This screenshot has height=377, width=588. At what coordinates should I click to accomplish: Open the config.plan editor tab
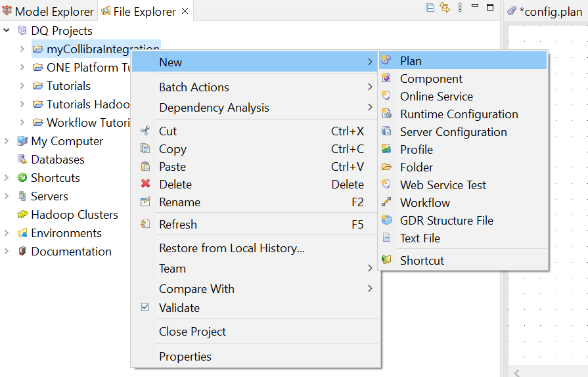coord(550,12)
